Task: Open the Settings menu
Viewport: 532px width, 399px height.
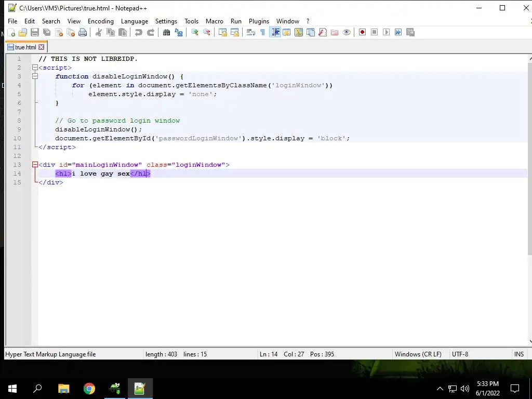Action: [x=166, y=21]
